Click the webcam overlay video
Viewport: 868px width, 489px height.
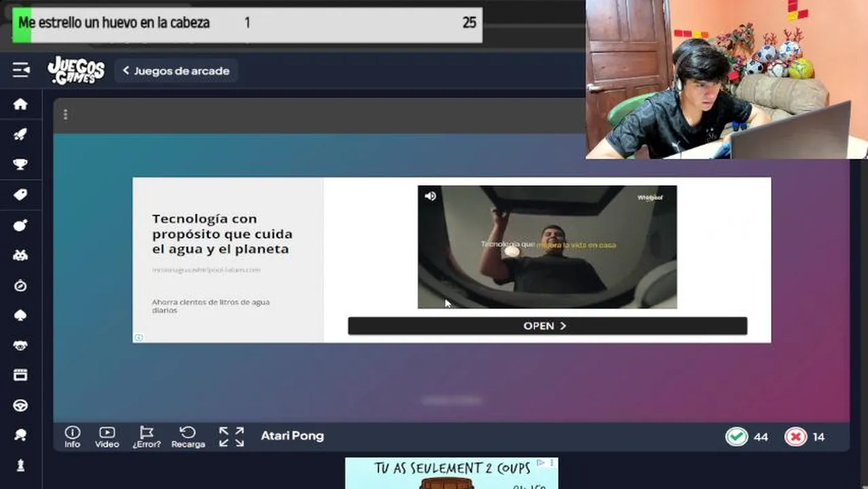coord(727,79)
